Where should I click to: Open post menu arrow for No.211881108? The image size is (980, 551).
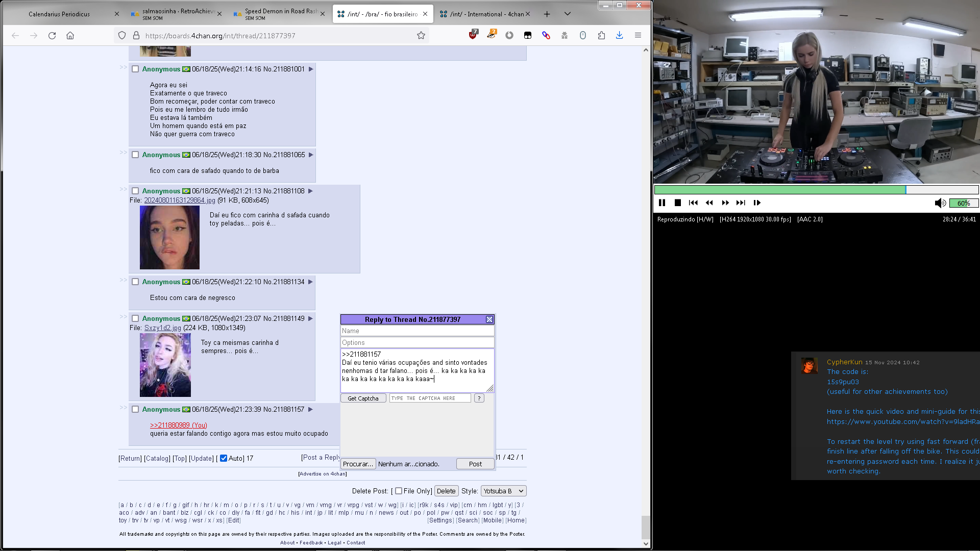pyautogui.click(x=310, y=191)
